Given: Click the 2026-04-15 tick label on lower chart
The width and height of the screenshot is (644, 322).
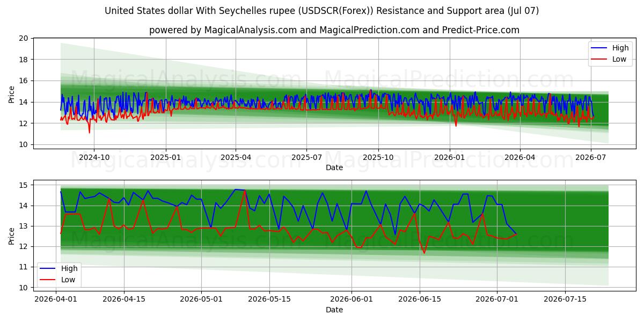Looking at the screenshot, I should tap(125, 300).
